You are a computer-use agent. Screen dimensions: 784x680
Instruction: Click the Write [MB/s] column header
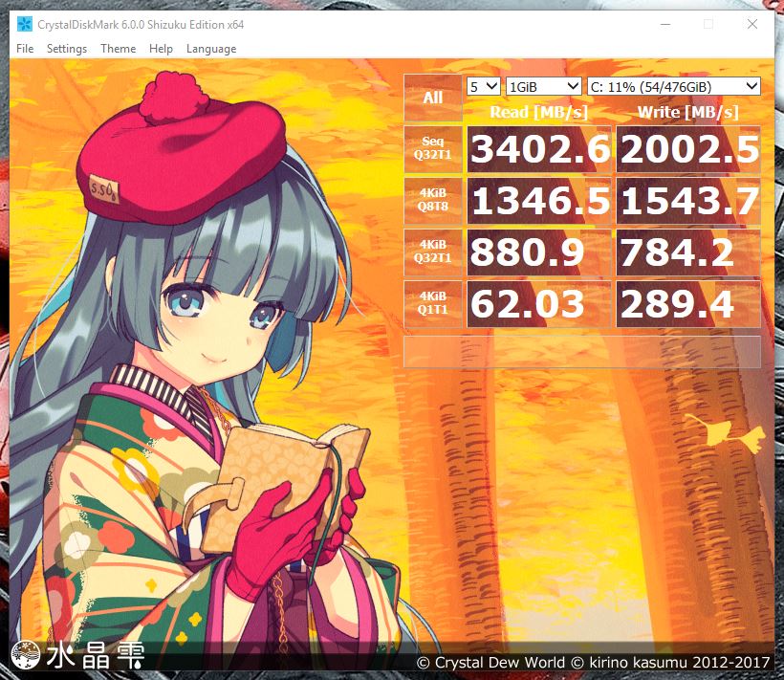pos(688,112)
